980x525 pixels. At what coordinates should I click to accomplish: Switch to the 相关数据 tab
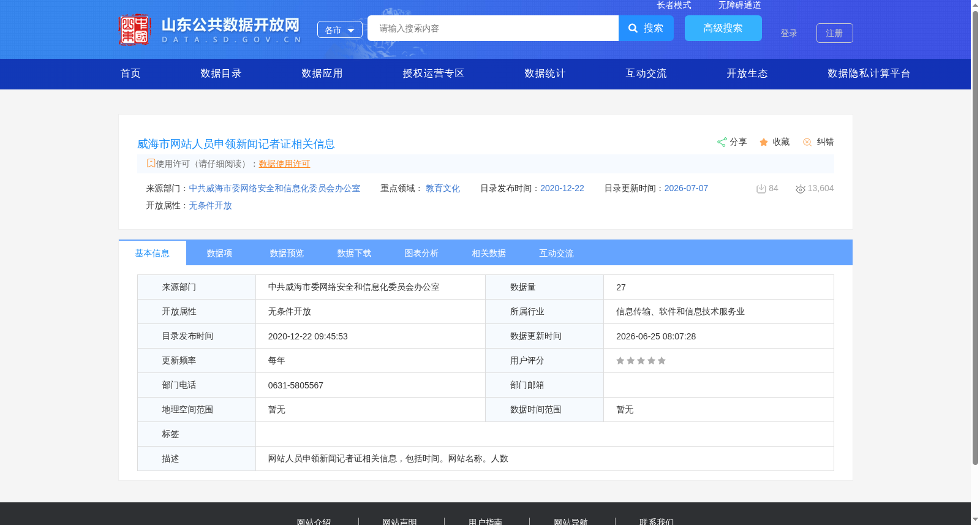point(489,253)
